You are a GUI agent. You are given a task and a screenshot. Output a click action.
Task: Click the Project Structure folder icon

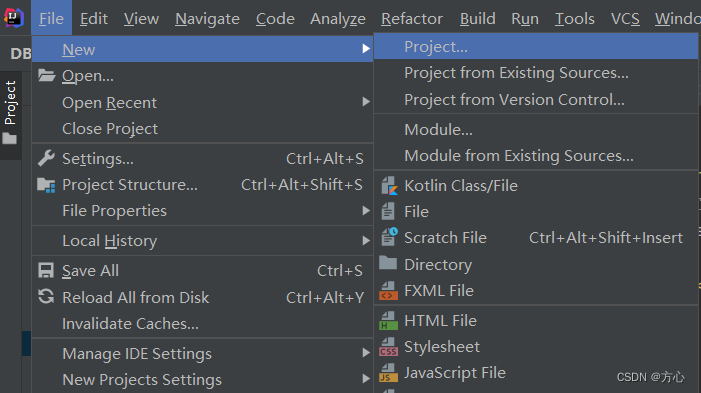pyautogui.click(x=46, y=185)
